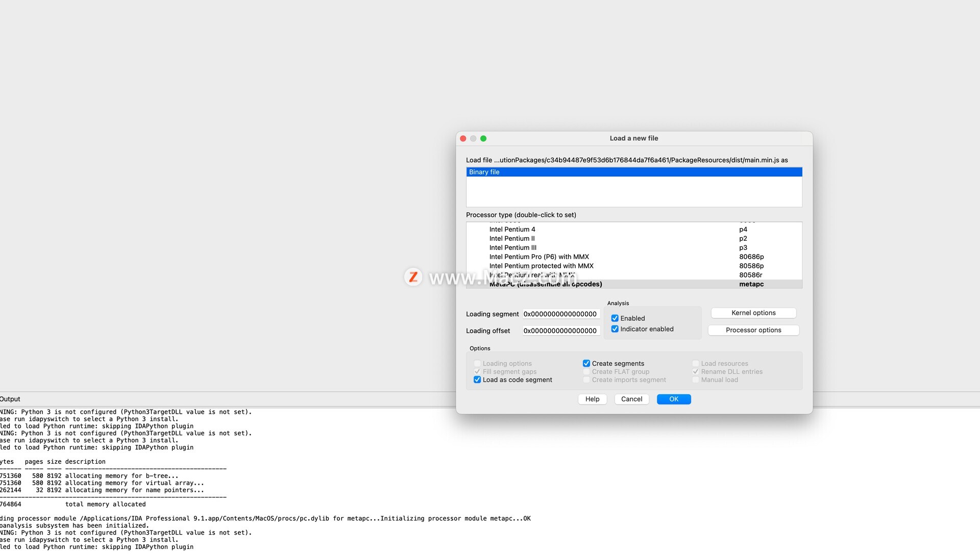
Task: Click the Output panel title
Action: [10, 399]
